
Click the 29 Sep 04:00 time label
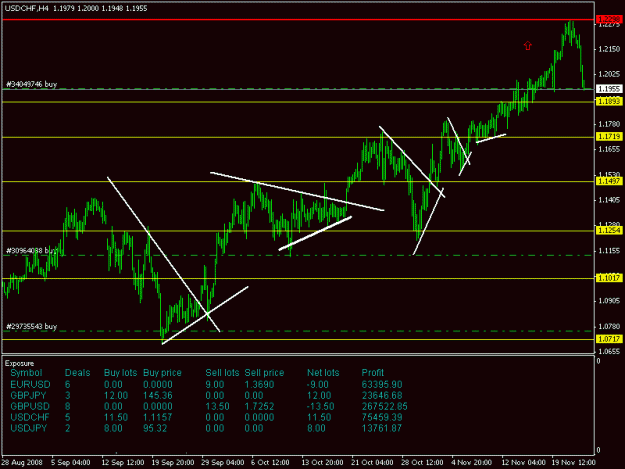[x=222, y=463]
